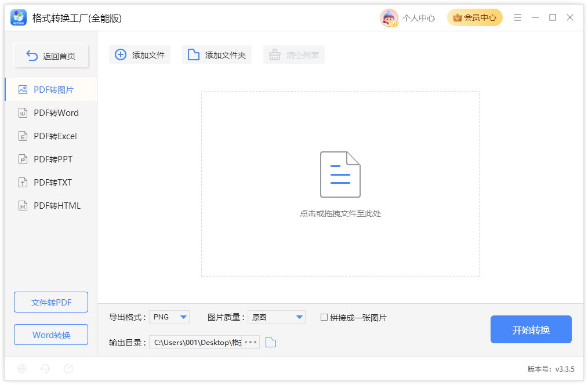Click the output directory path field
The image size is (588, 385).
(195, 342)
